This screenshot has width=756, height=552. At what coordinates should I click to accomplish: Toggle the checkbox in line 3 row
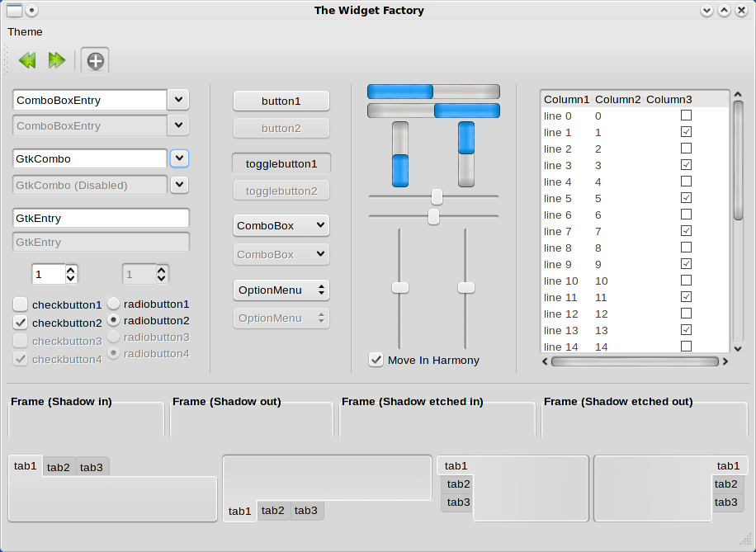coord(686,165)
